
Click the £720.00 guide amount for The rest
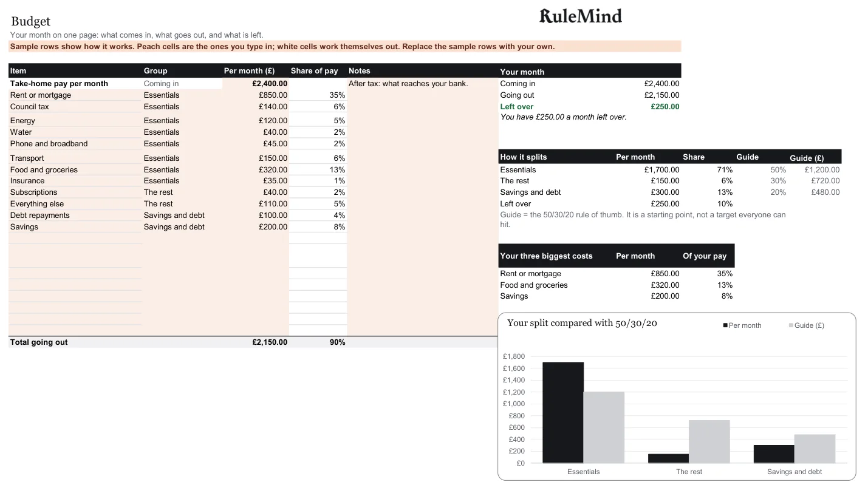pyautogui.click(x=825, y=181)
